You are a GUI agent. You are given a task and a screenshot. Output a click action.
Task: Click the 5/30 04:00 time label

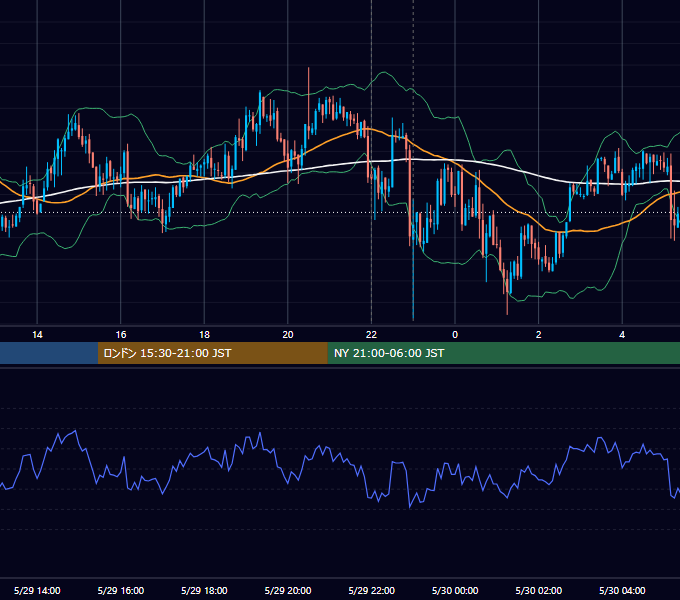622,590
